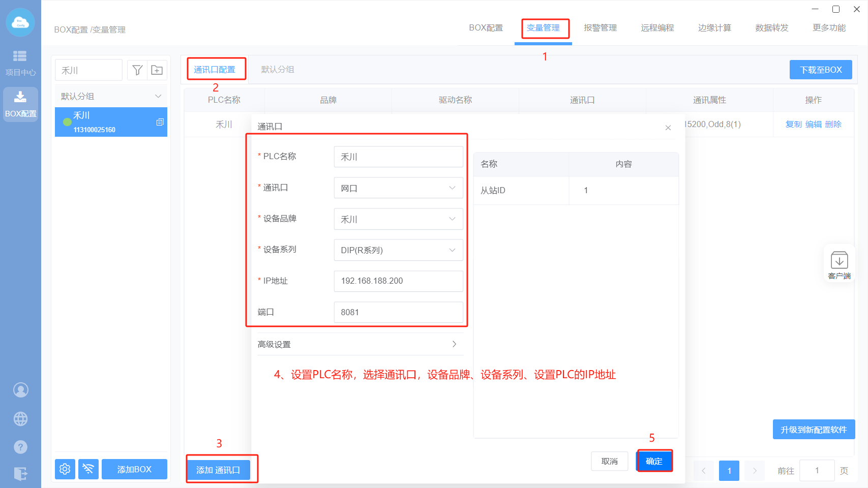Open the 设备系列 dropdown DIP(R系列)
The image size is (868, 488).
398,250
